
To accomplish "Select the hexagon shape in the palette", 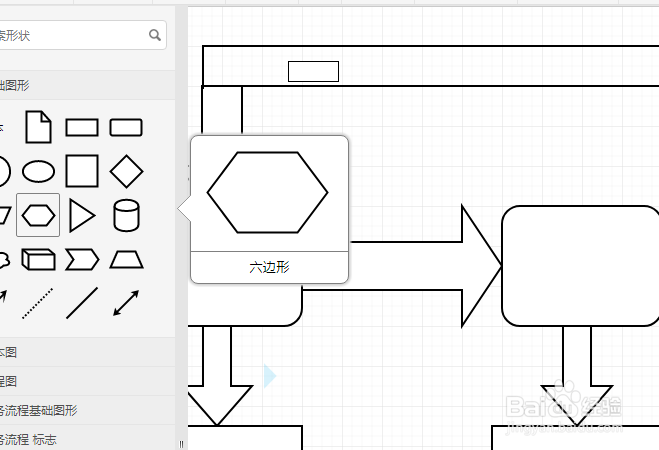I will point(38,215).
